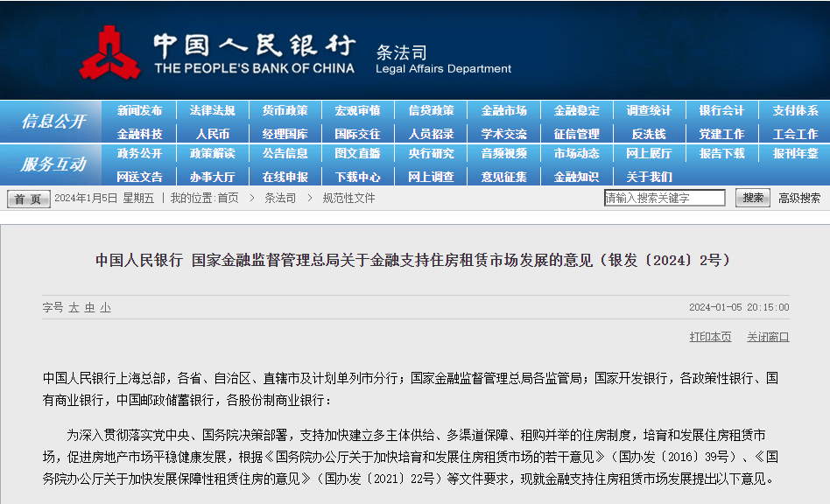Click the People's Bank of China emblem logo

coord(109,52)
